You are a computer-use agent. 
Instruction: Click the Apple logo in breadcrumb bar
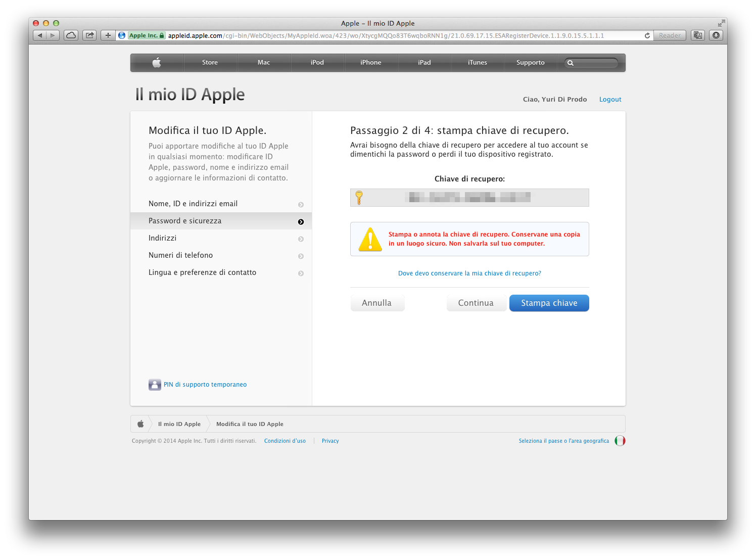(x=140, y=424)
